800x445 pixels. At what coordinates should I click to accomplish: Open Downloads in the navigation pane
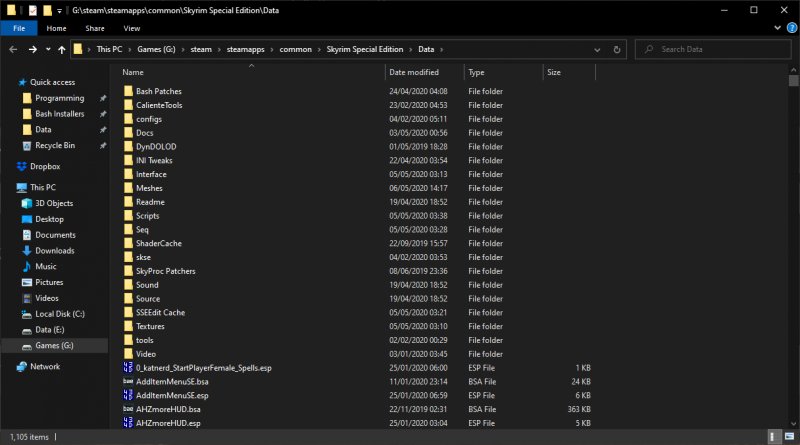tap(55, 251)
